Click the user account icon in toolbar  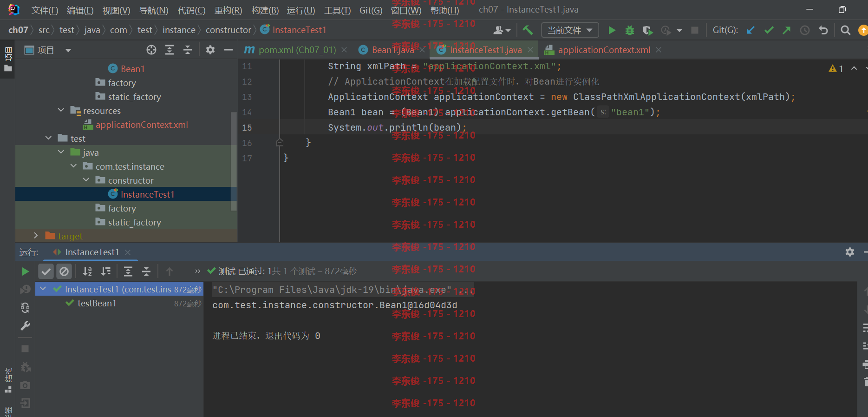(x=502, y=30)
